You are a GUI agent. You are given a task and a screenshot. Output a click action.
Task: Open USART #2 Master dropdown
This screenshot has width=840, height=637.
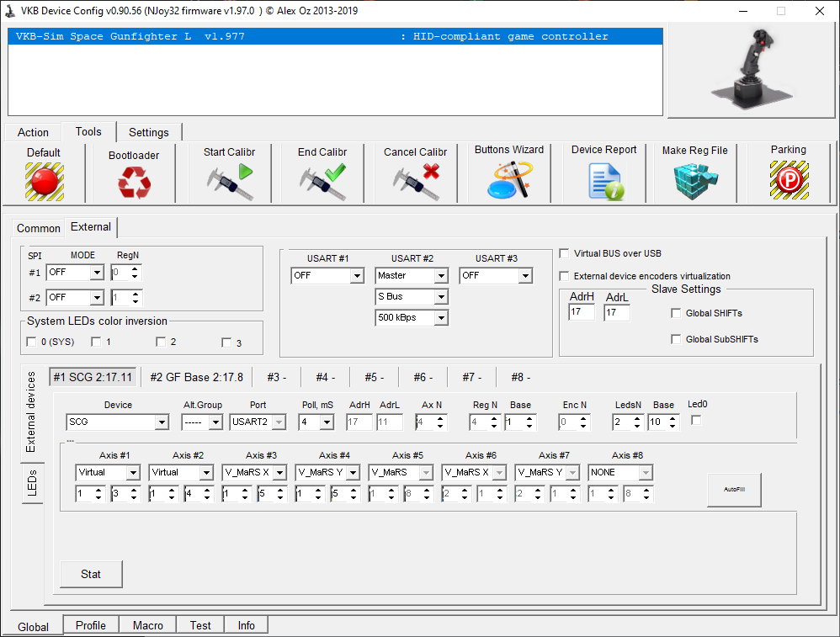(x=441, y=276)
